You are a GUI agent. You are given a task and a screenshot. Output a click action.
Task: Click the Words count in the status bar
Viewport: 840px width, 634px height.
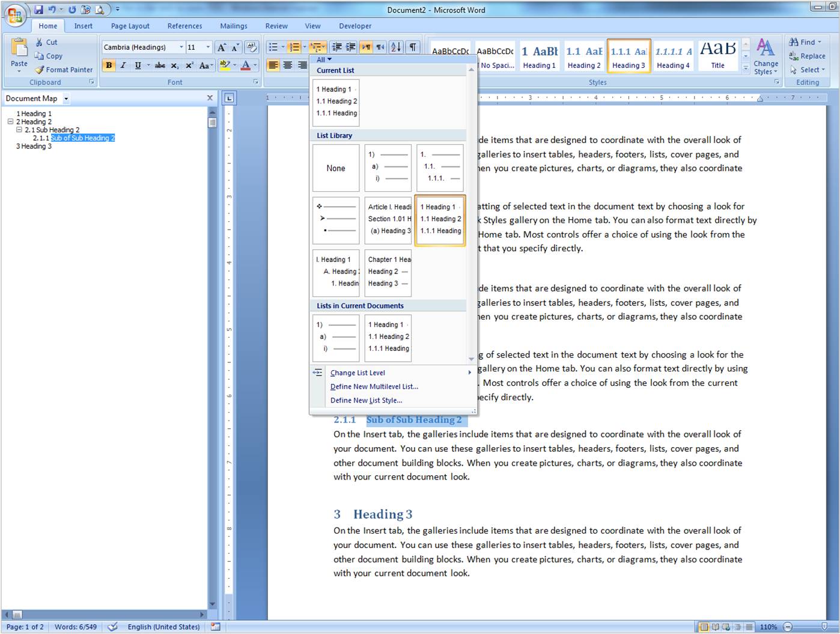(75, 627)
